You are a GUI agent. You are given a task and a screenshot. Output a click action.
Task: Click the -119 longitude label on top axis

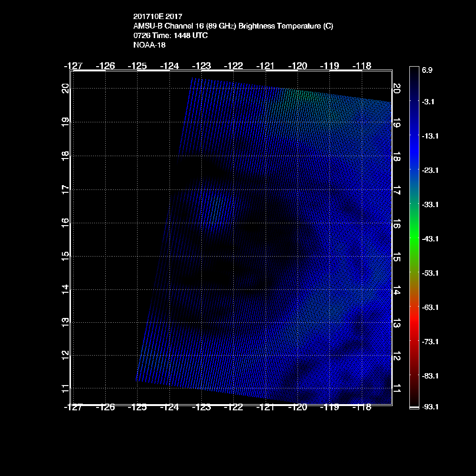pos(330,66)
